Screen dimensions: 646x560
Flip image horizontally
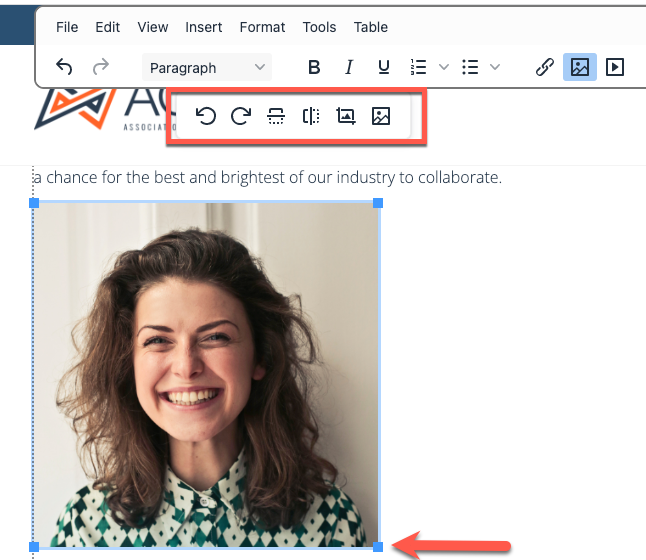point(311,116)
